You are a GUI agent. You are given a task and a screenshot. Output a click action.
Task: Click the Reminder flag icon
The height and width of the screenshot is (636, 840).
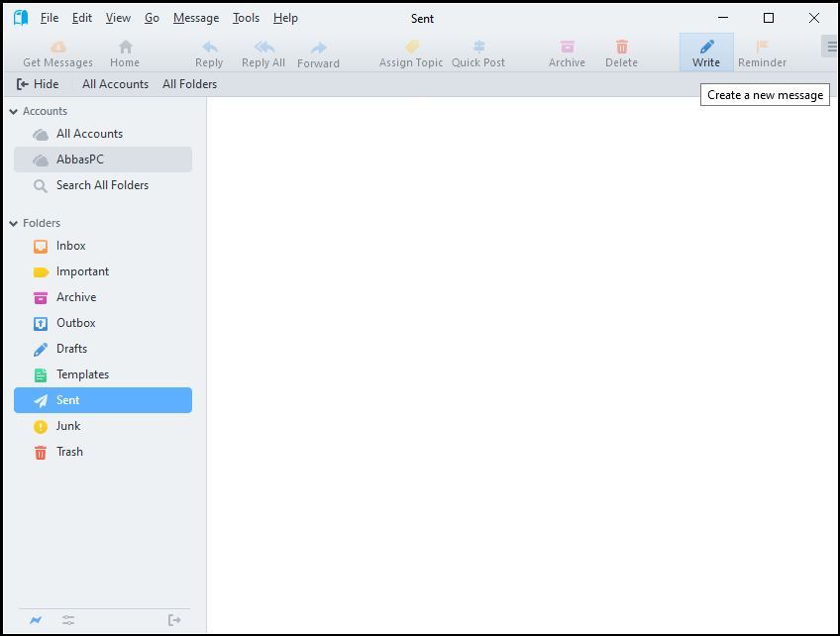point(762,47)
